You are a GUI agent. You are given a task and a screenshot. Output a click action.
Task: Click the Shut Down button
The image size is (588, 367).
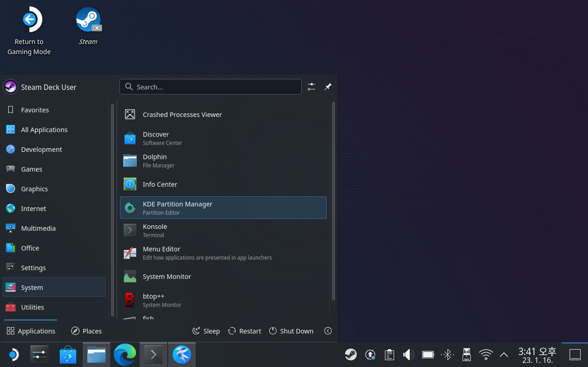tap(291, 331)
